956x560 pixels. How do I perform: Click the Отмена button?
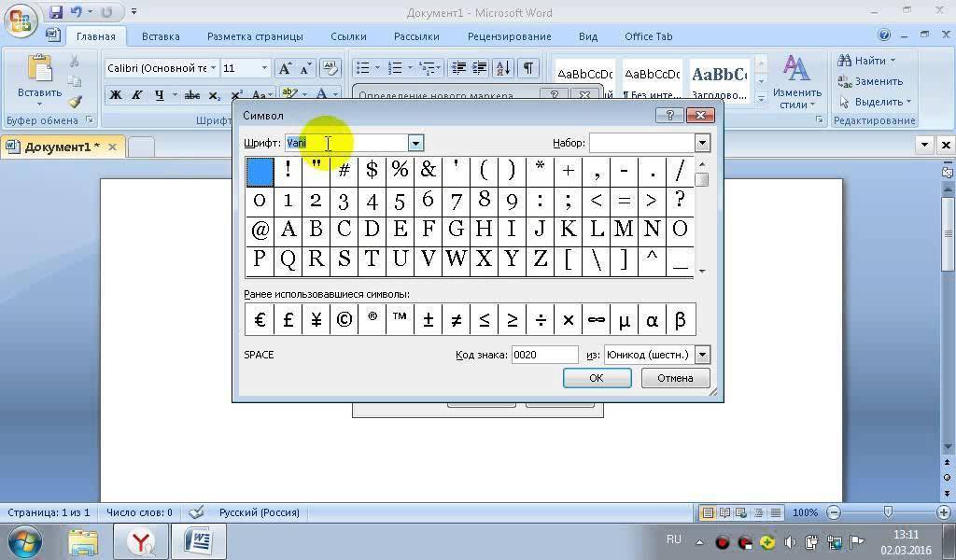pos(675,378)
